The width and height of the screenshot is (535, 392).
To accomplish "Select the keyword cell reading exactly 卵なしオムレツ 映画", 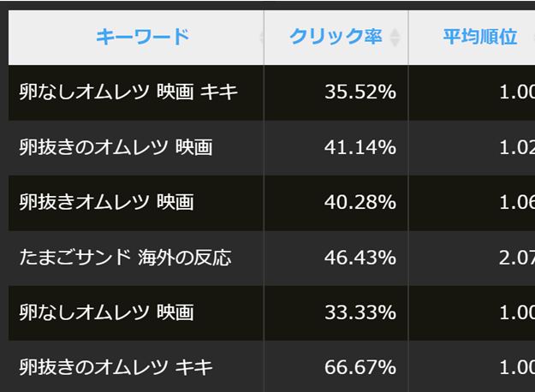I will pyautogui.click(x=106, y=312).
